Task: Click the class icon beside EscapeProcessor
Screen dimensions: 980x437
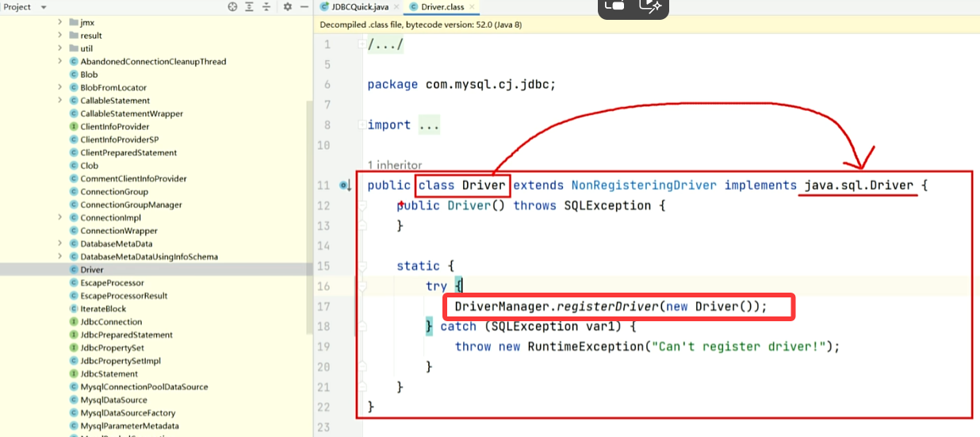Action: tap(74, 283)
